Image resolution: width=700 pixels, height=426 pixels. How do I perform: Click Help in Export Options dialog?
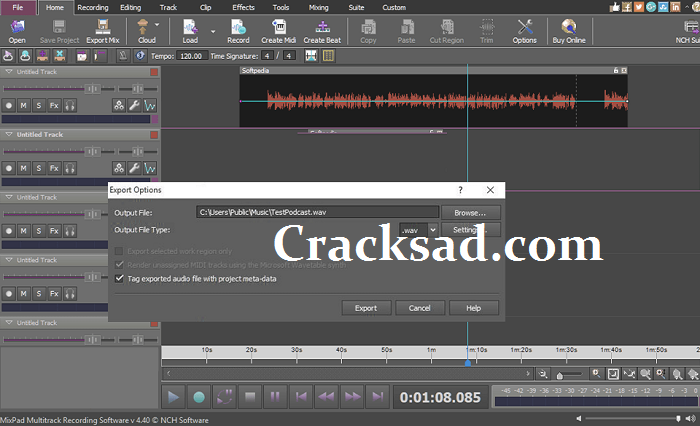pyautogui.click(x=474, y=308)
